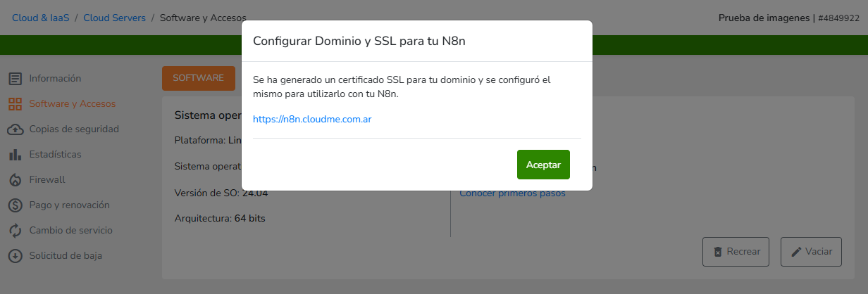This screenshot has height=294, width=868.
Task: Click the dialog title Configurar Dominio y SSL
Action: (359, 41)
